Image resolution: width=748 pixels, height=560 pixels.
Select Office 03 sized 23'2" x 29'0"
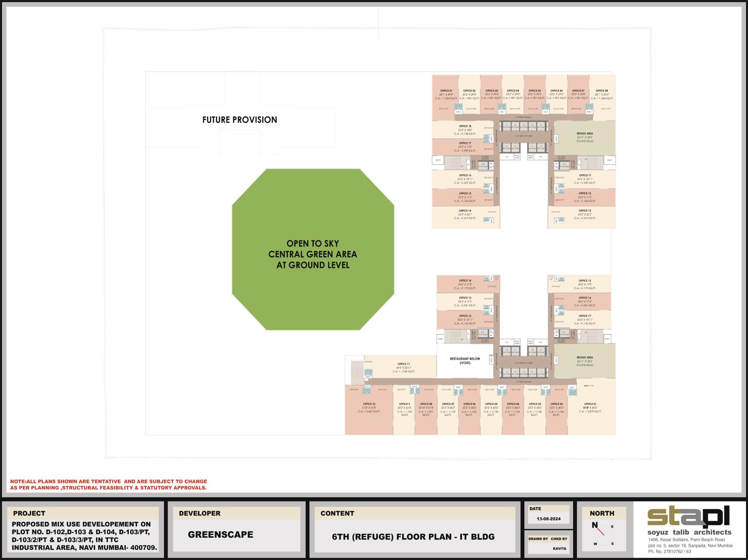(491, 94)
